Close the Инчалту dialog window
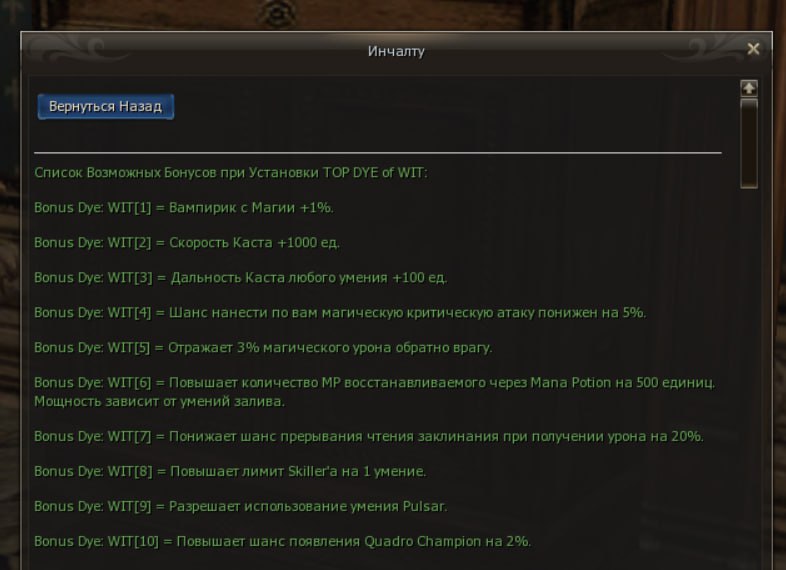 [x=753, y=49]
